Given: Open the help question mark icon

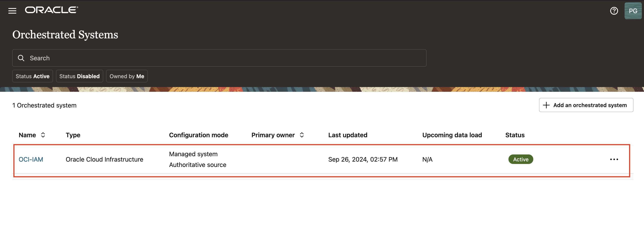Looking at the screenshot, I should [614, 11].
